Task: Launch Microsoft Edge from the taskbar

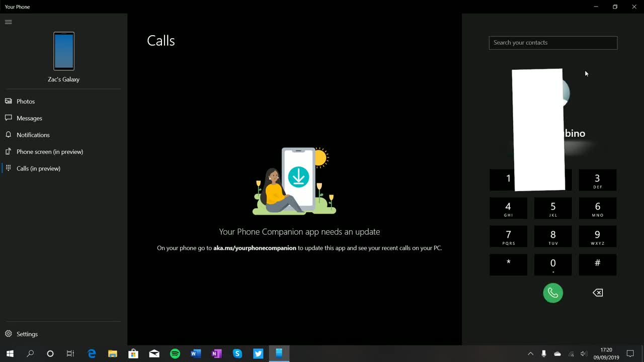Action: [x=92, y=353]
